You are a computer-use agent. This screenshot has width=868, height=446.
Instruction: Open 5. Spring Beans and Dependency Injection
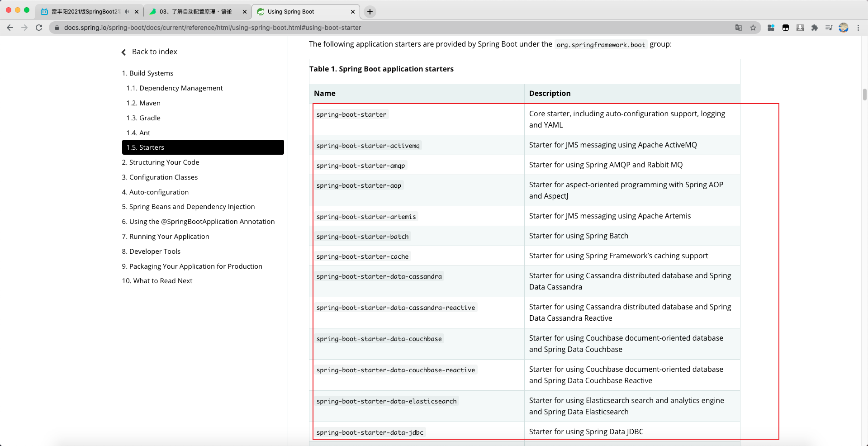(x=188, y=207)
